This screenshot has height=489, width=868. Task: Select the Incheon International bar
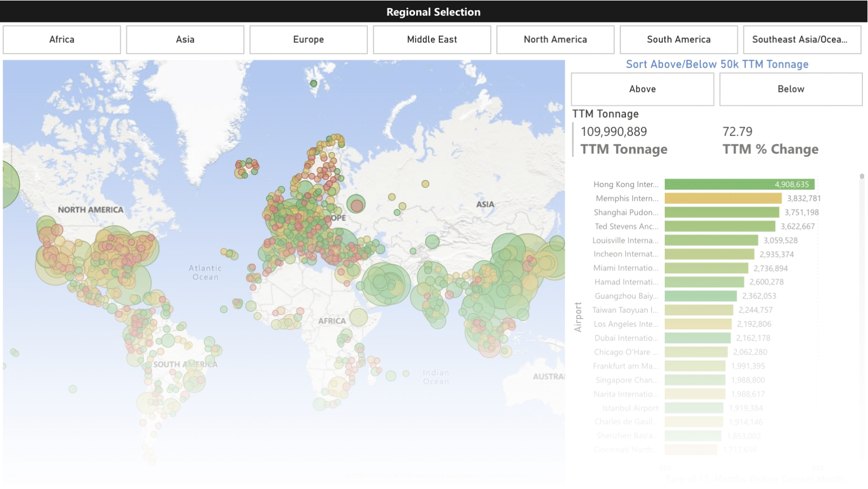[709, 254]
